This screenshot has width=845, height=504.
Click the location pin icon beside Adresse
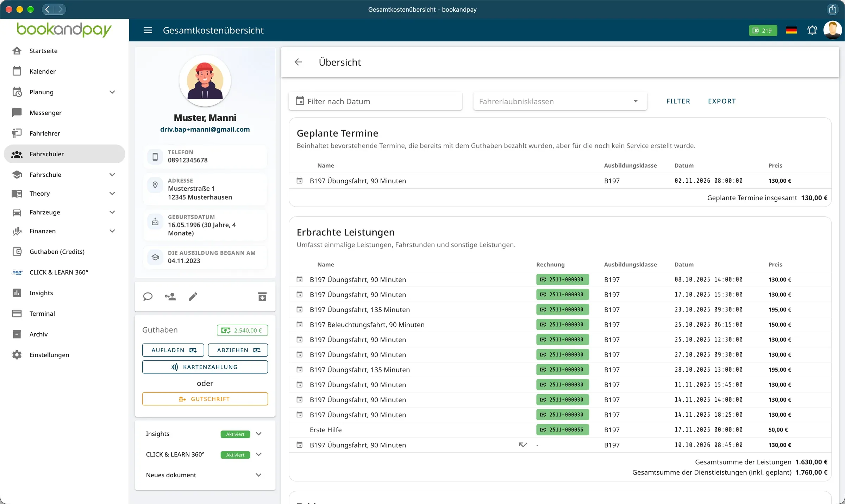[155, 185]
